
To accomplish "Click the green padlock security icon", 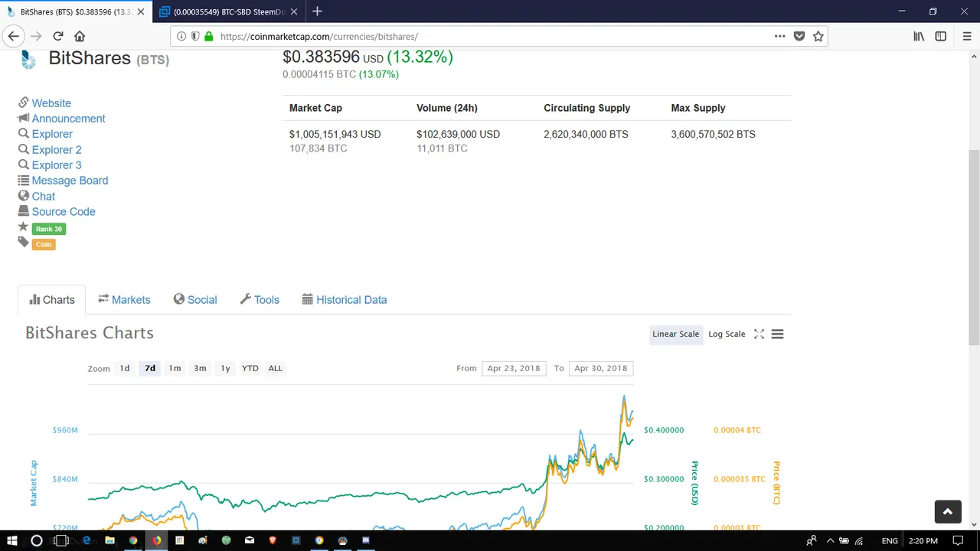I will click(208, 36).
